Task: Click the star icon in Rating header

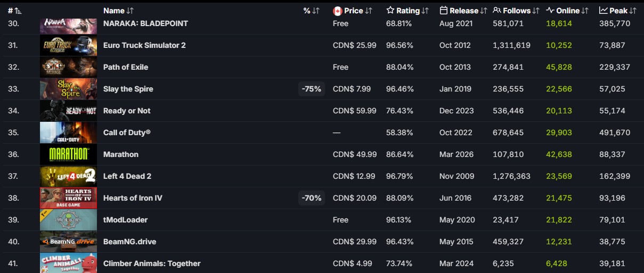Action: [390, 11]
